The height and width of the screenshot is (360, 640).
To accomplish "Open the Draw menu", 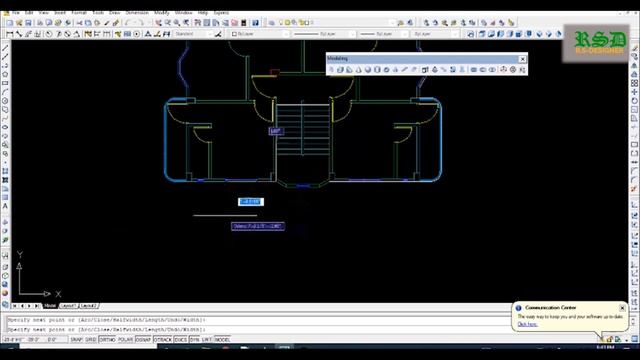I will [x=114, y=13].
